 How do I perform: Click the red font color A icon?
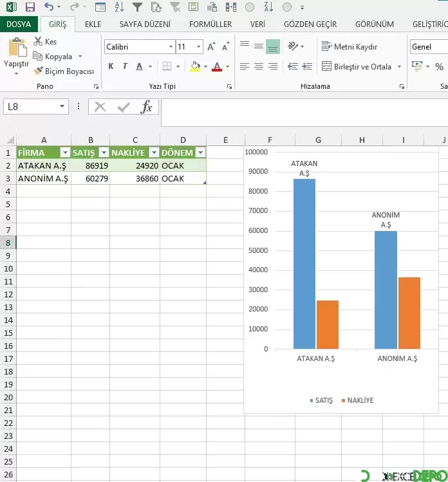(217, 66)
